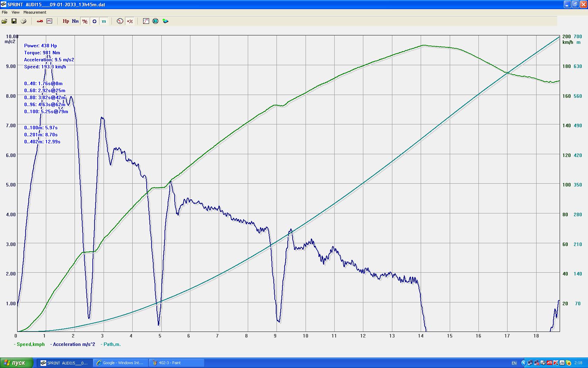Click the digital display 0.1 icon
Screen dimensions: 588x368
(155, 21)
